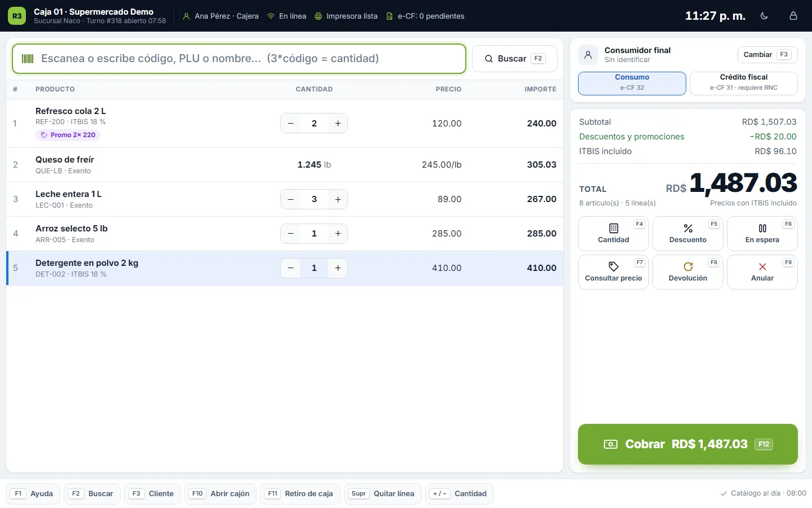Select the Arroz selecto 5 lb row
Image resolution: width=812 pixels, height=508 pixels.
[285, 234]
